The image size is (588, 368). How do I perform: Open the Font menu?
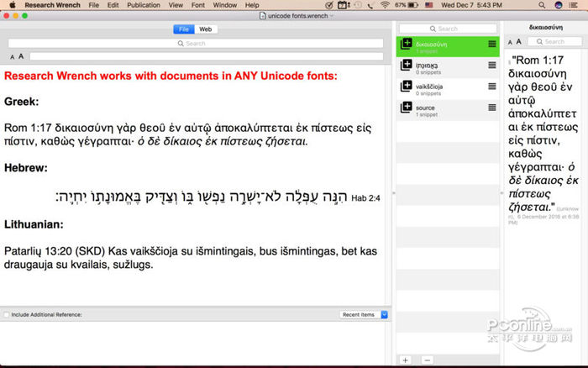tap(198, 5)
